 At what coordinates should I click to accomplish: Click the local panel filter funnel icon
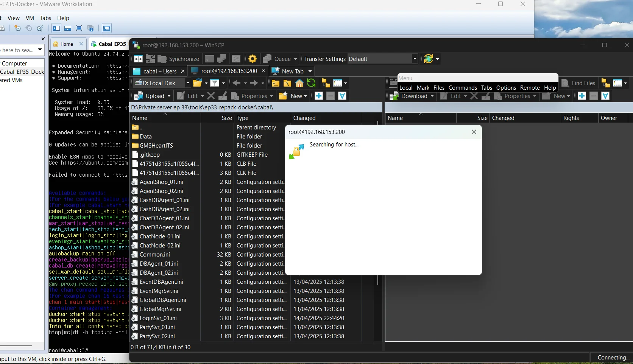coord(215,83)
